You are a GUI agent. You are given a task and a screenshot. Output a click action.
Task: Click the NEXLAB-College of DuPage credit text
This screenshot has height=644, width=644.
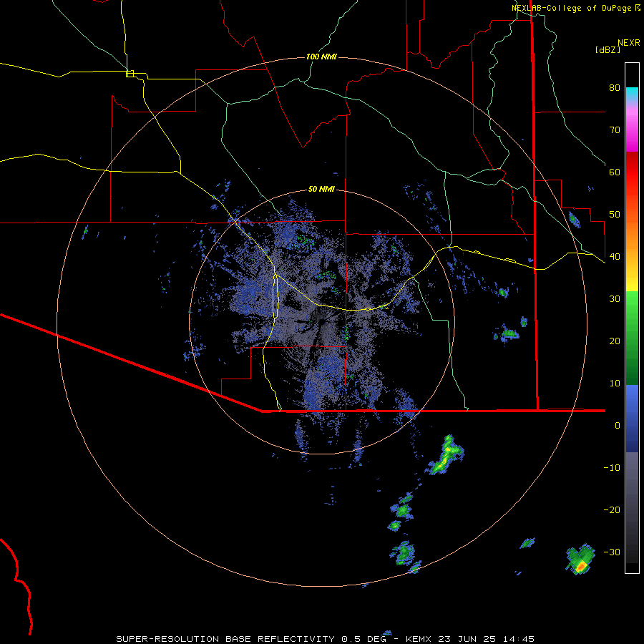point(572,8)
